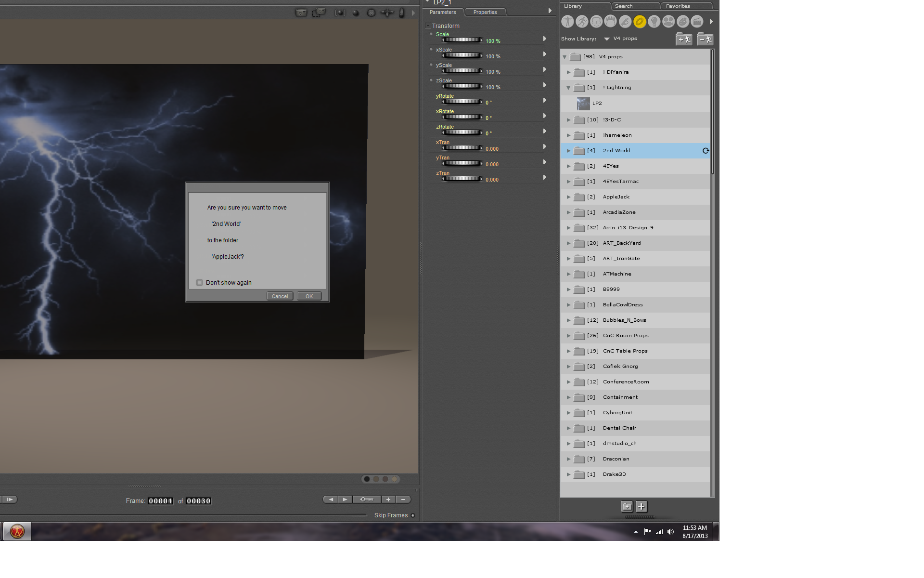Check the Don't show again box
This screenshot has height=578, width=924.
click(x=200, y=283)
